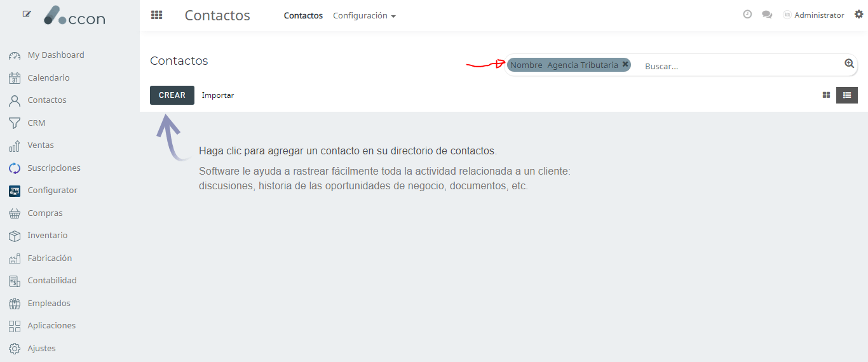Click the Suscripciones refresh arrows icon
Image resolution: width=868 pixels, height=362 pixels.
(15, 168)
